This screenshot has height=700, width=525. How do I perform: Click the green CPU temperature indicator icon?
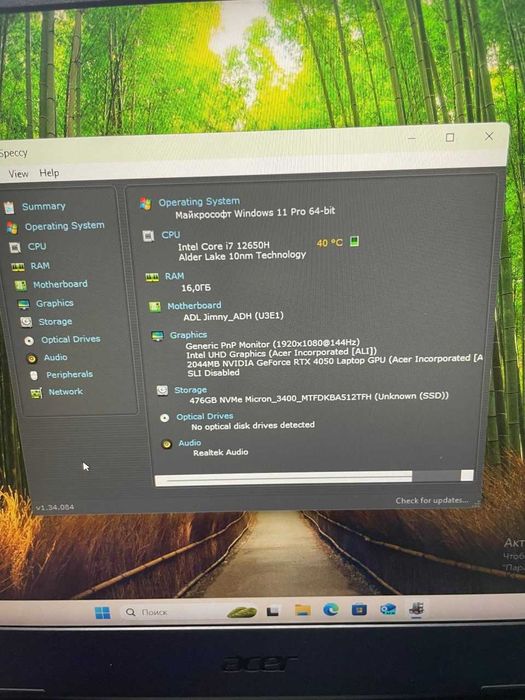click(x=354, y=242)
